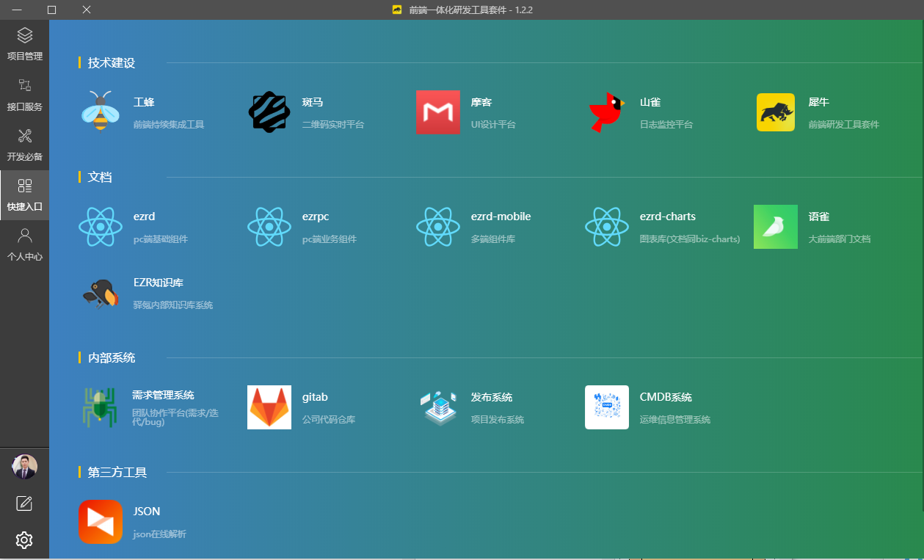Open the 犀牛 yellow rhino icon

(x=776, y=112)
